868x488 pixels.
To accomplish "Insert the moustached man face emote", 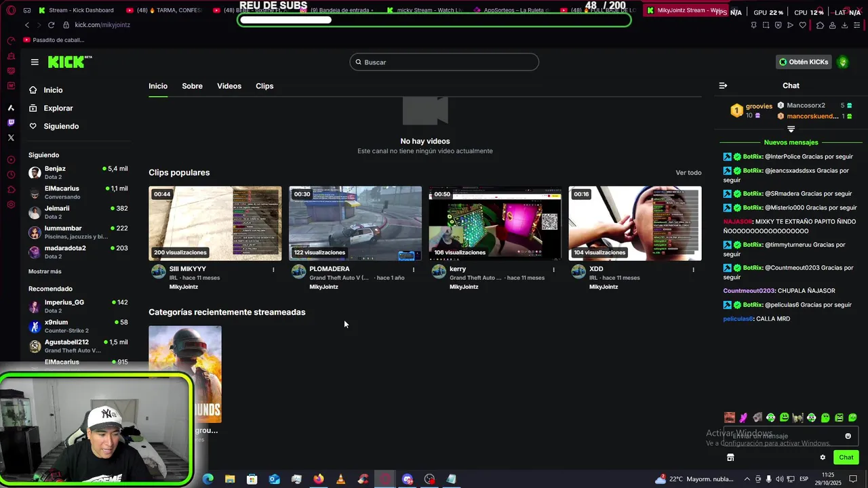I will (730, 418).
